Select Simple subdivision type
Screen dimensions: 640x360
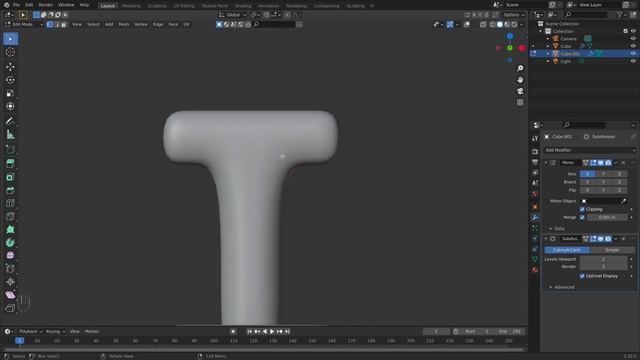pyautogui.click(x=612, y=250)
